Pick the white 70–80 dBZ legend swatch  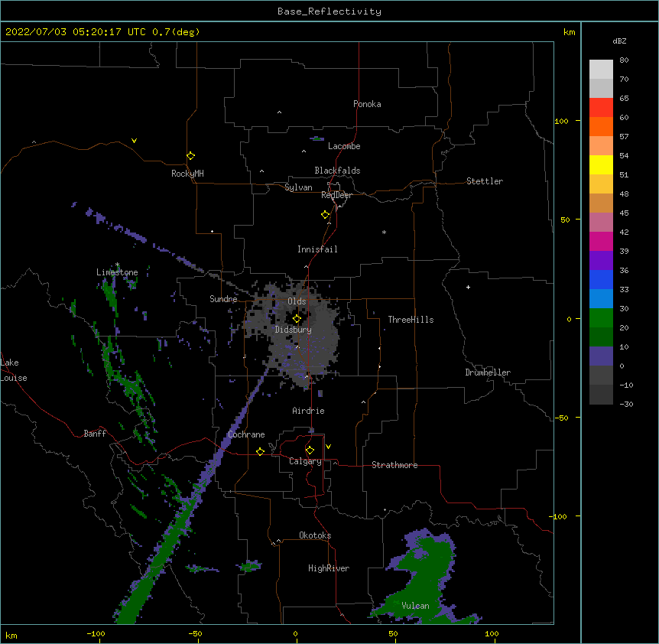[x=601, y=70]
